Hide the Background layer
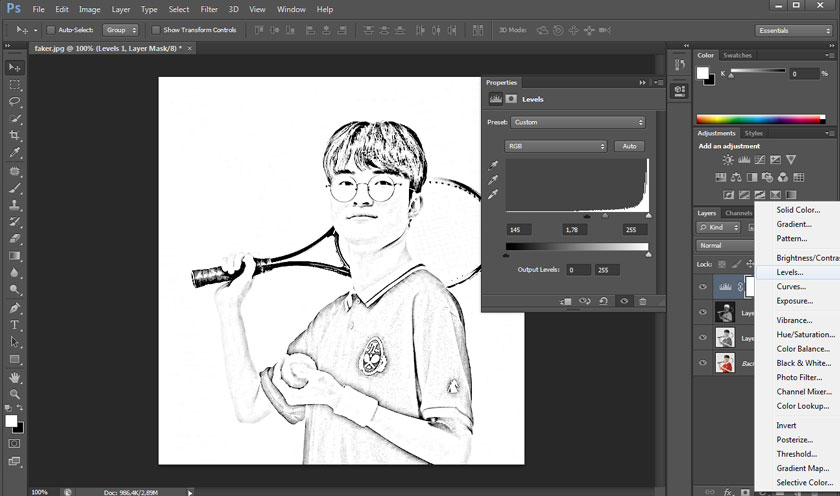The width and height of the screenshot is (840, 496). coord(703,363)
